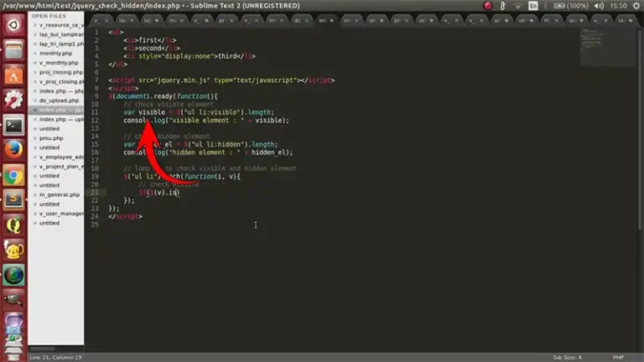
Task: Click the Line 21, Column 19 status text
Action: (55, 358)
